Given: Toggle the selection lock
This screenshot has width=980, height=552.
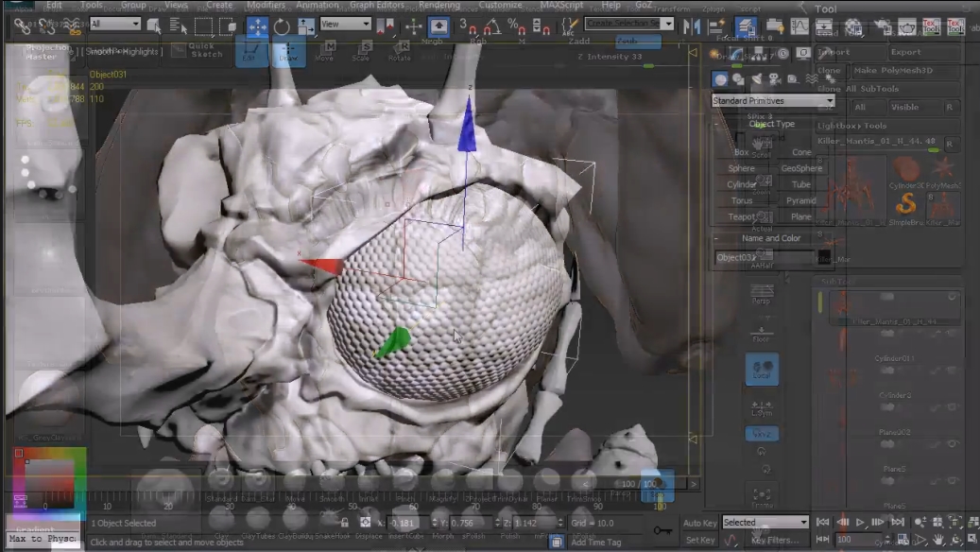Looking at the screenshot, I should click(x=344, y=523).
